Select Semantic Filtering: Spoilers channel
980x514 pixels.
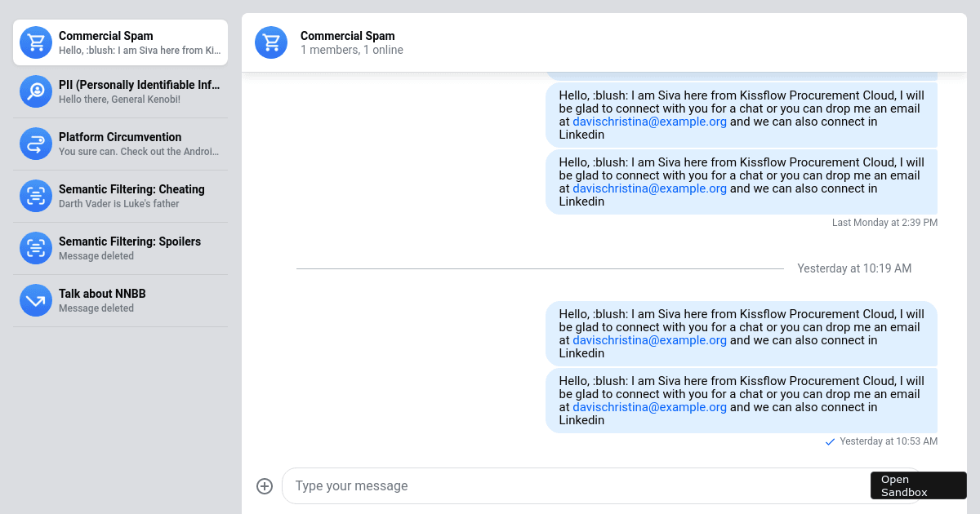(x=120, y=248)
